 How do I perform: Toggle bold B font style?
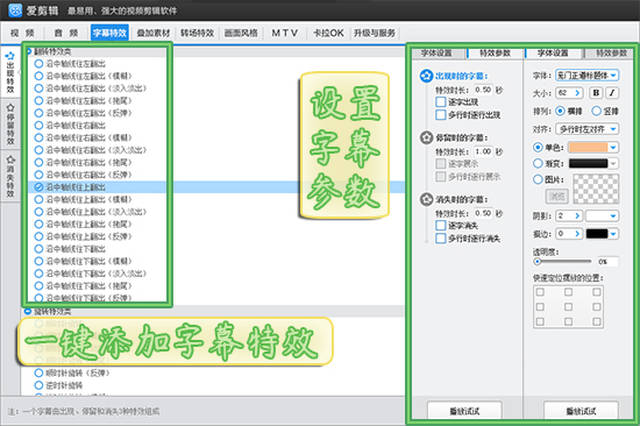[596, 93]
